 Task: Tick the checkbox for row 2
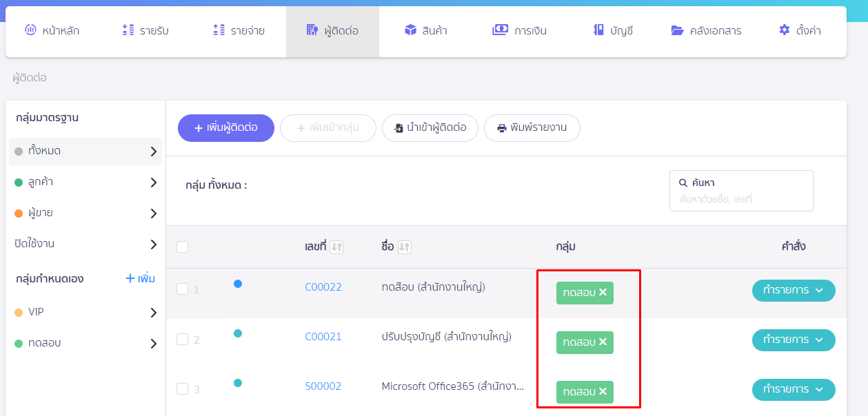pos(182,339)
